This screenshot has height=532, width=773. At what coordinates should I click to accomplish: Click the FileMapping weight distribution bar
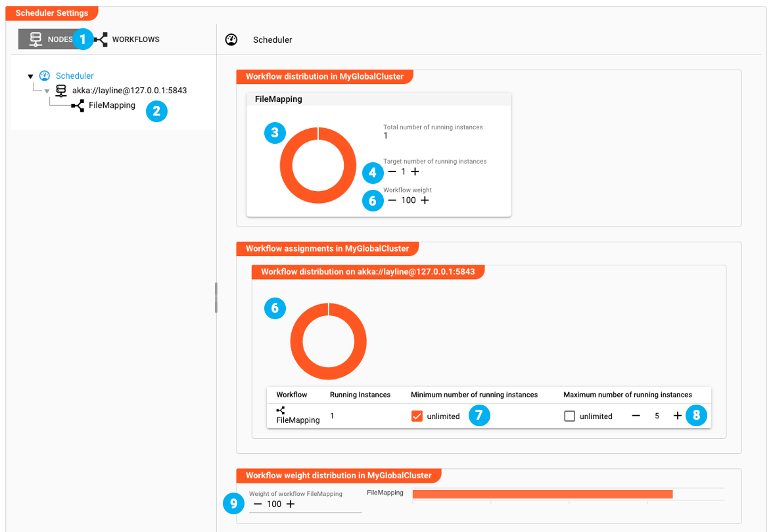[x=542, y=494]
